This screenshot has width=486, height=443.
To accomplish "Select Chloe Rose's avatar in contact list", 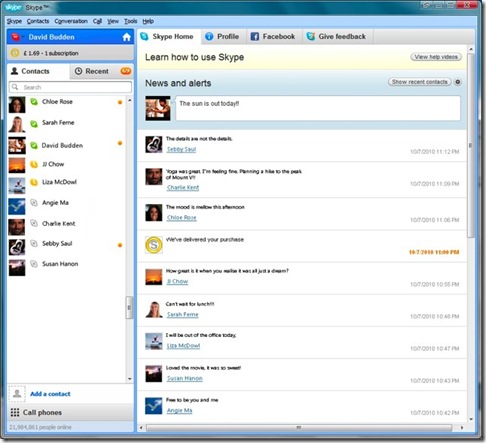I will click(x=17, y=105).
